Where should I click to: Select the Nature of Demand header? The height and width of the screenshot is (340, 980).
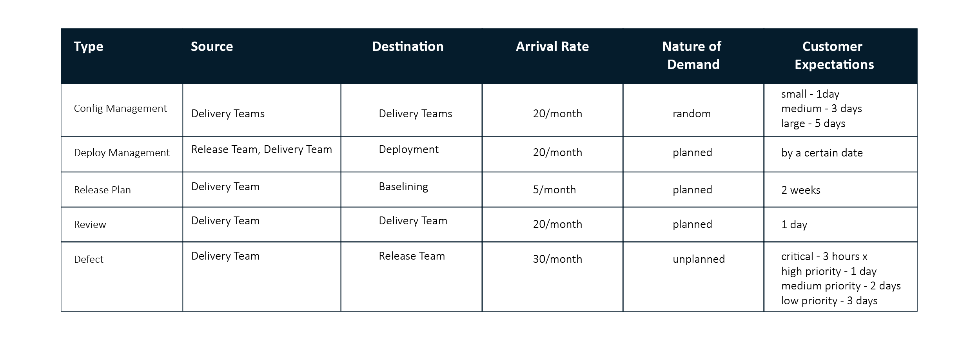[693, 55]
